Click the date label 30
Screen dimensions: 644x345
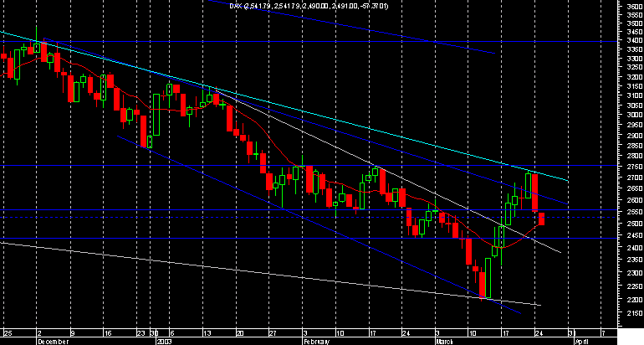154,332
